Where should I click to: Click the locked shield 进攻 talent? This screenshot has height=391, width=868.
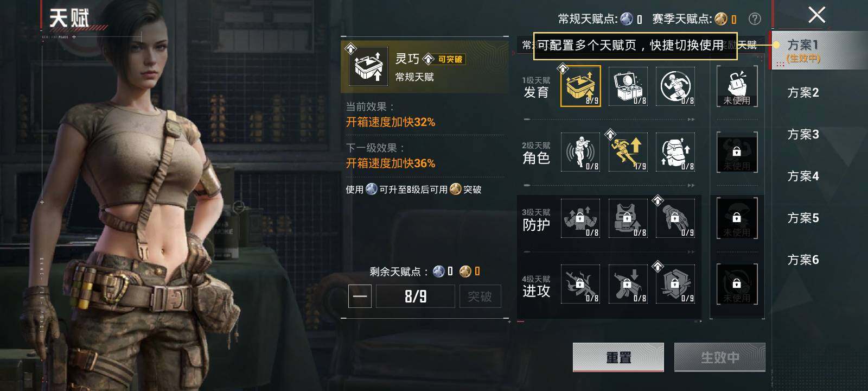(x=675, y=284)
